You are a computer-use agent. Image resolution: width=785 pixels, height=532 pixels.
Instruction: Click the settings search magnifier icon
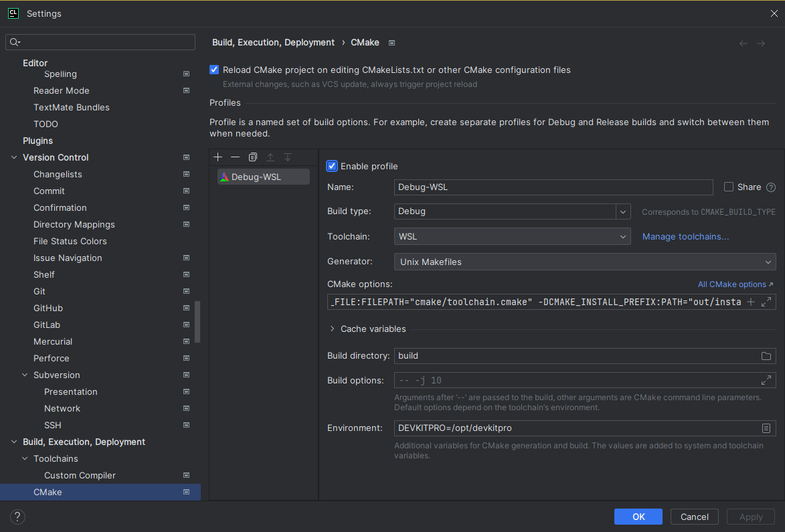15,42
